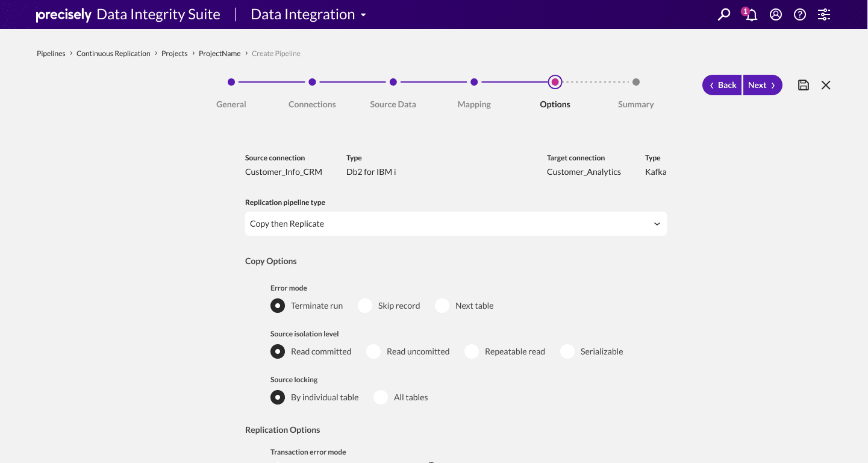Navigate to Continuous Replication breadcrumb
This screenshot has height=463, width=868.
(x=113, y=54)
